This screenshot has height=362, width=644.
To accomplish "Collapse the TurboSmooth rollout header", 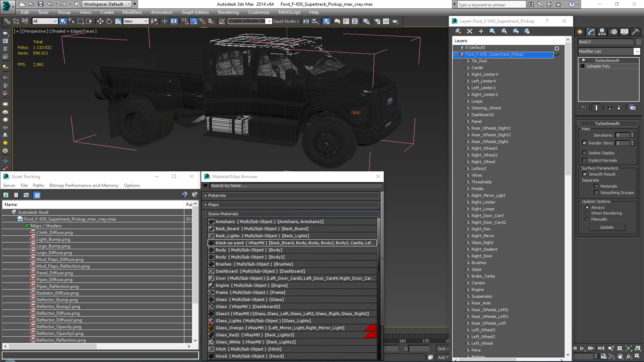I will pos(607,123).
